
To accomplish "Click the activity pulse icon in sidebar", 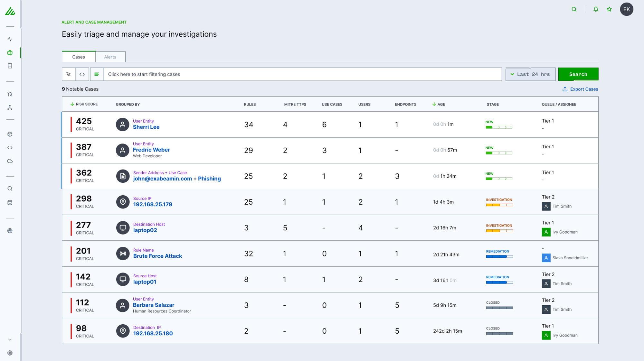I will click(10, 39).
